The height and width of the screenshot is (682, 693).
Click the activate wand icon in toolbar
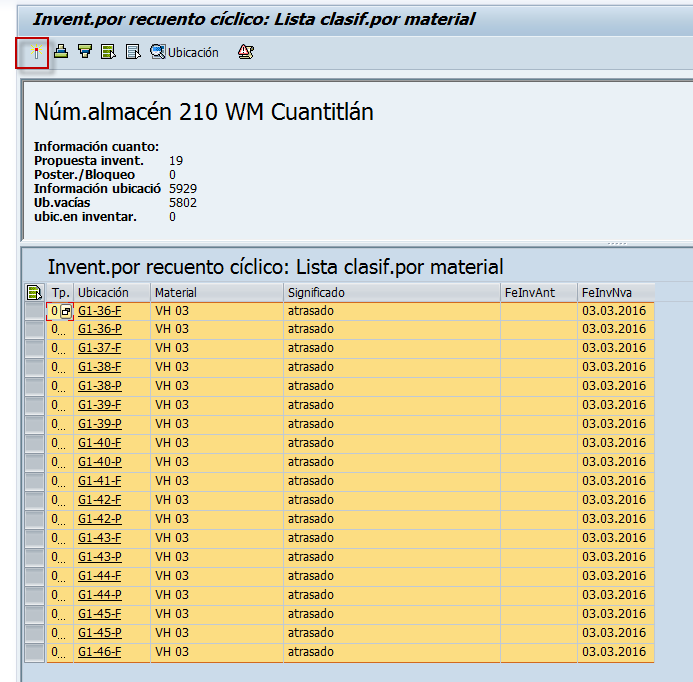34,52
